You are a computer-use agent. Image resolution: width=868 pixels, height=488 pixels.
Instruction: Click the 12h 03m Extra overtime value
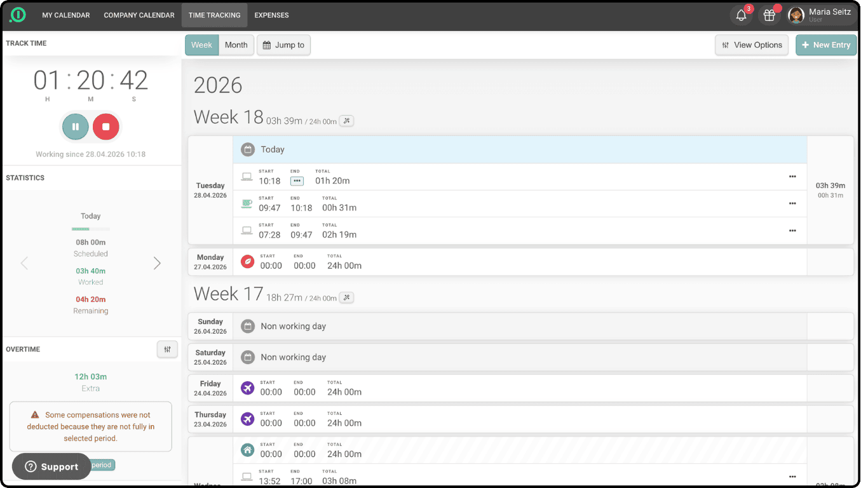click(90, 377)
